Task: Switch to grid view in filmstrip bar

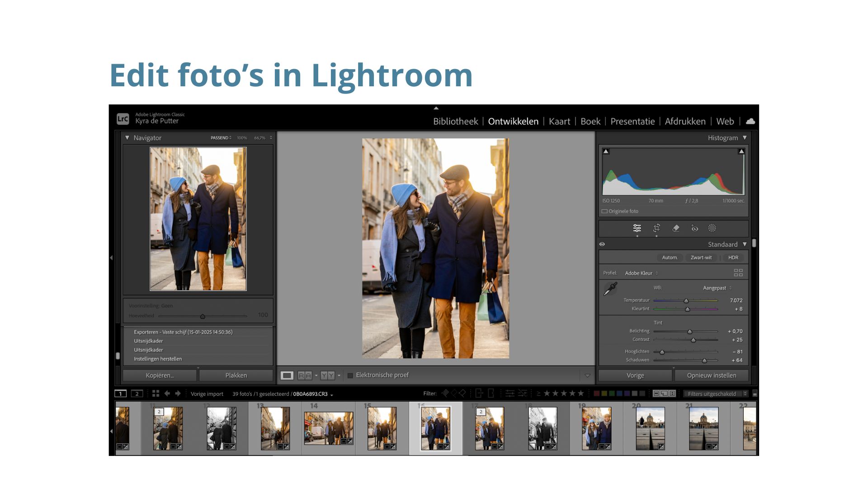Action: pyautogui.click(x=156, y=394)
